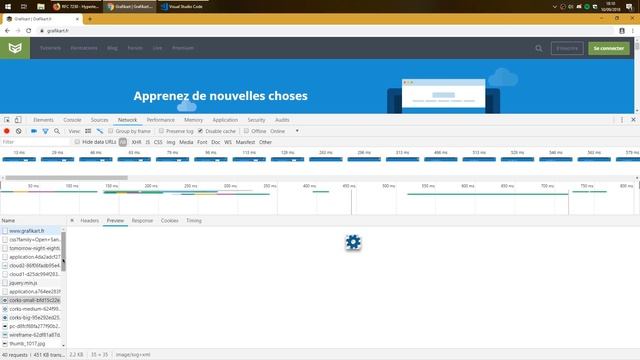Close the request details pane
Image resolution: width=640 pixels, height=360 pixels.
(72, 220)
